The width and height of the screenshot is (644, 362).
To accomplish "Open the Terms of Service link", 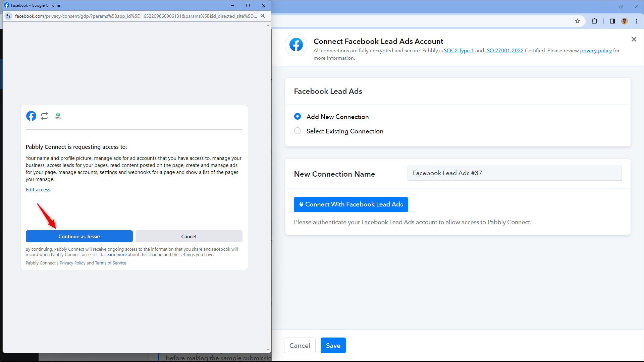I will pos(111,263).
